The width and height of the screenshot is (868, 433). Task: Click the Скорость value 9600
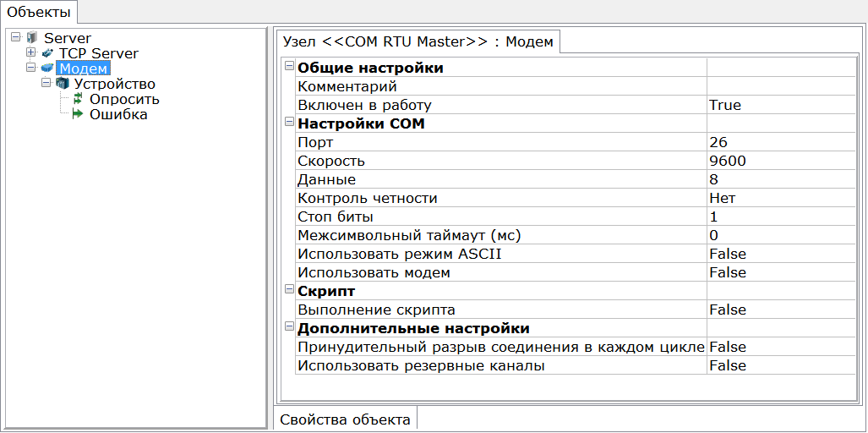(781, 161)
